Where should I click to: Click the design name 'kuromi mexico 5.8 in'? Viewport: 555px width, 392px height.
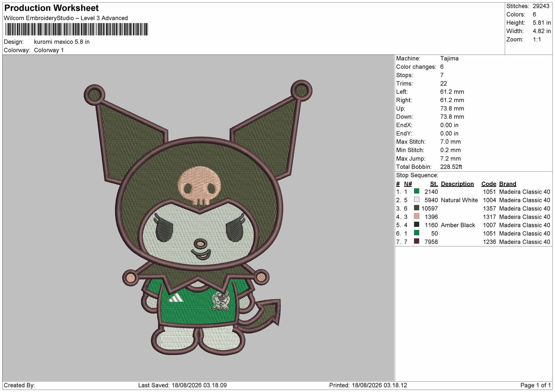[62, 42]
